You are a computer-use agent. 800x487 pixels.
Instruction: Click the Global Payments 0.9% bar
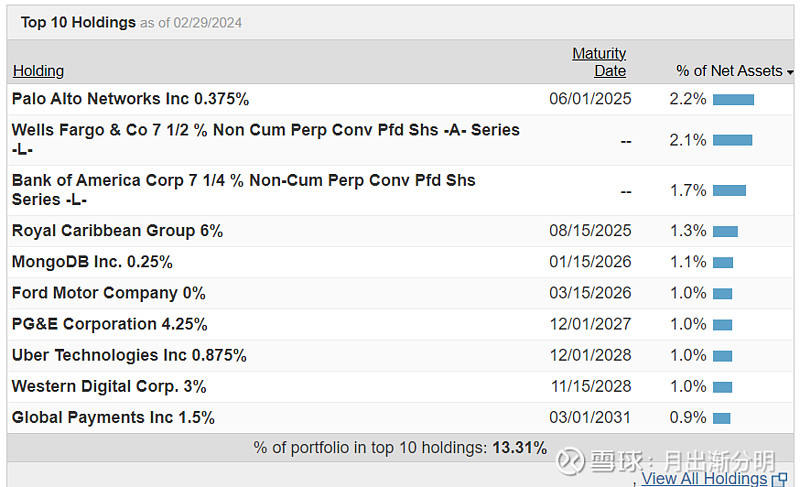coord(721,418)
